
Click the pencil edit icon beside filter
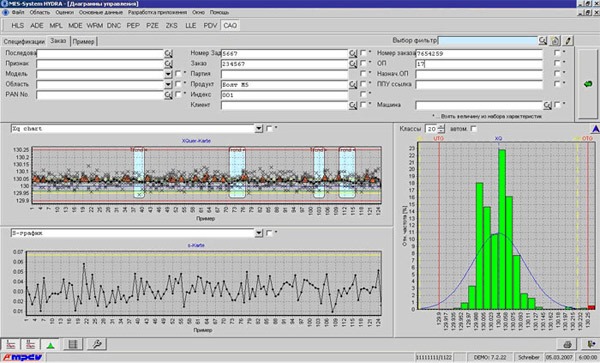[x=568, y=40]
